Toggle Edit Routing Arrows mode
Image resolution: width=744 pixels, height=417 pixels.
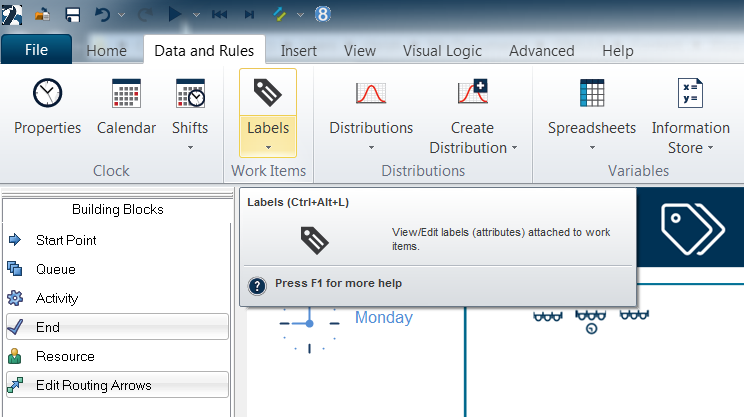coord(117,385)
